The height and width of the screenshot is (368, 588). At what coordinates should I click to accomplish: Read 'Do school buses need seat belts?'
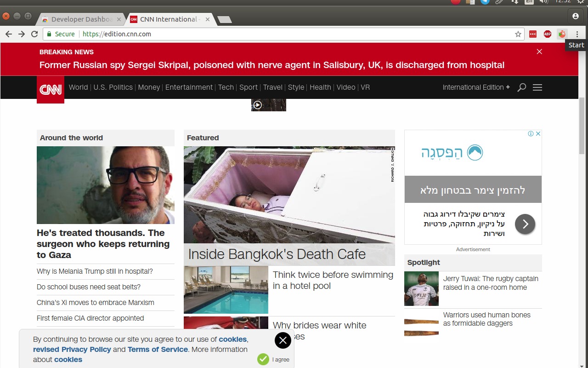pos(89,287)
